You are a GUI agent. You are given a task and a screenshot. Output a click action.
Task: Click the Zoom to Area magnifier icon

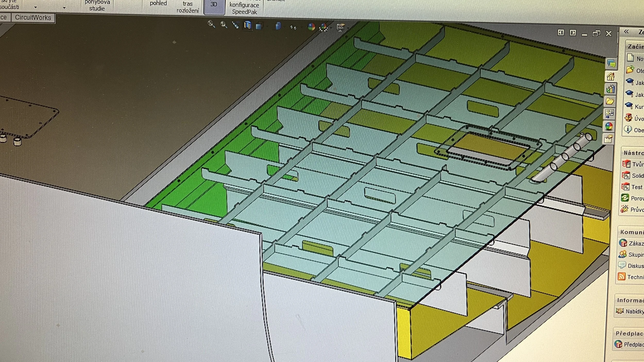pyautogui.click(x=224, y=25)
